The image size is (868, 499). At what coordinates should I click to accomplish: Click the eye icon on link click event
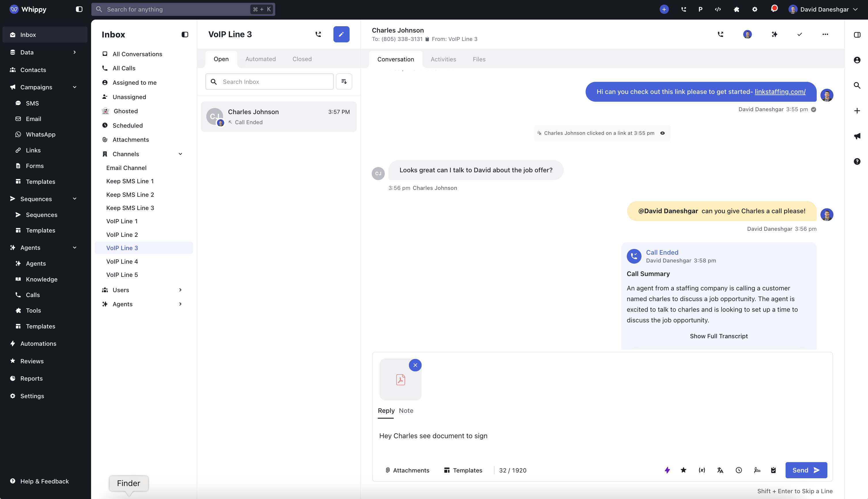662,133
